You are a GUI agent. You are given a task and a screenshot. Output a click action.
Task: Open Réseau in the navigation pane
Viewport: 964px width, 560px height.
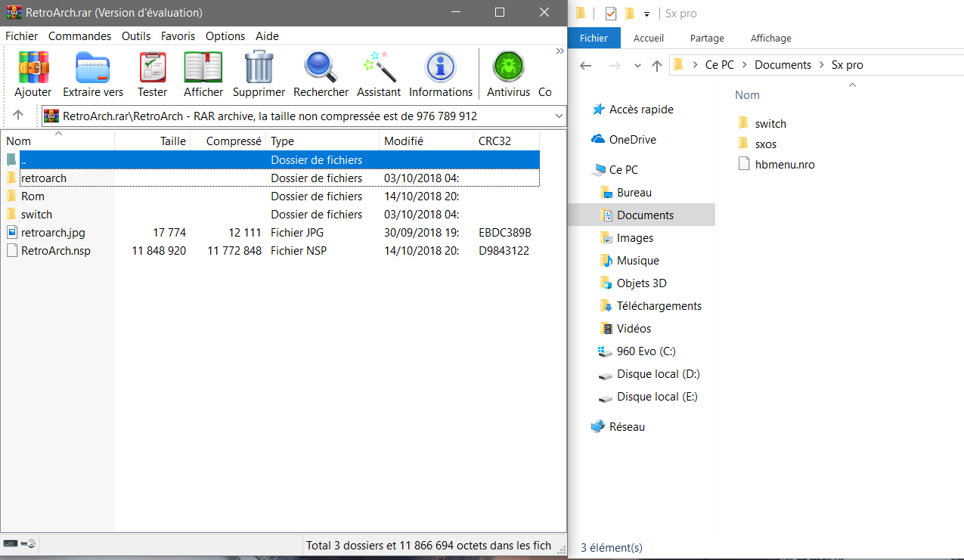tap(627, 427)
